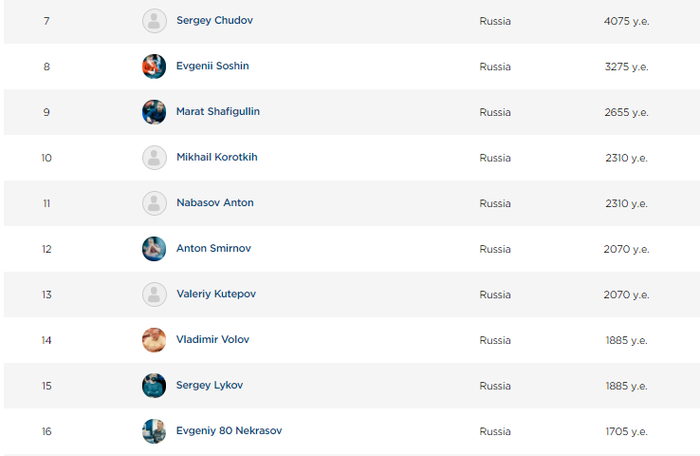Go to Sergey Lykov's player page
Screen dimensions: 700x456
210,385
